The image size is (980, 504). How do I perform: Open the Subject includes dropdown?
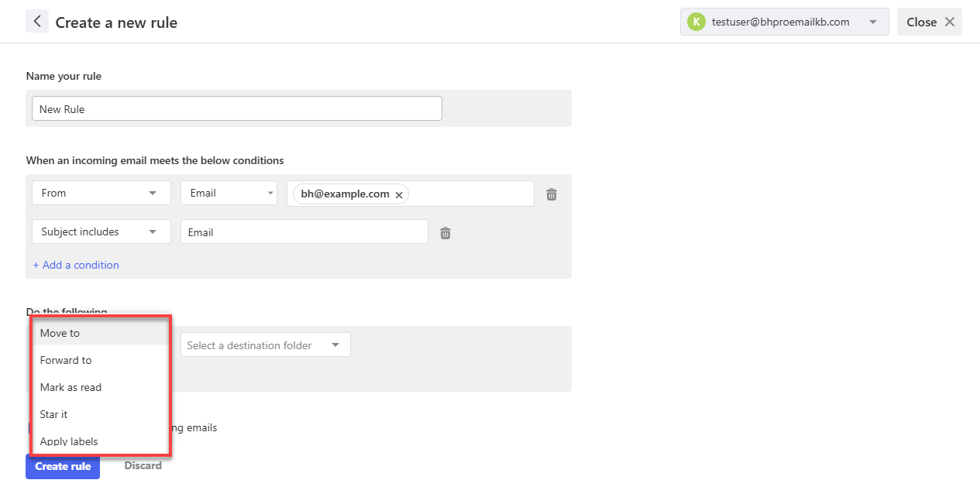click(x=101, y=231)
